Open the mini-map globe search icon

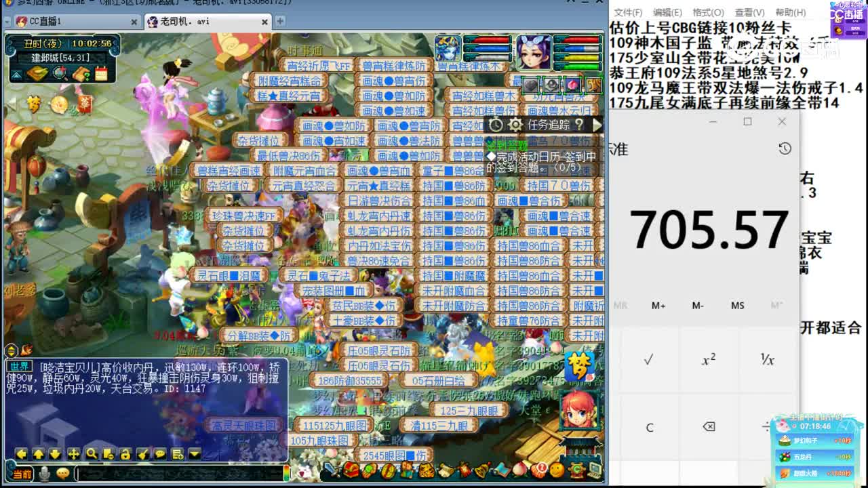click(x=60, y=73)
